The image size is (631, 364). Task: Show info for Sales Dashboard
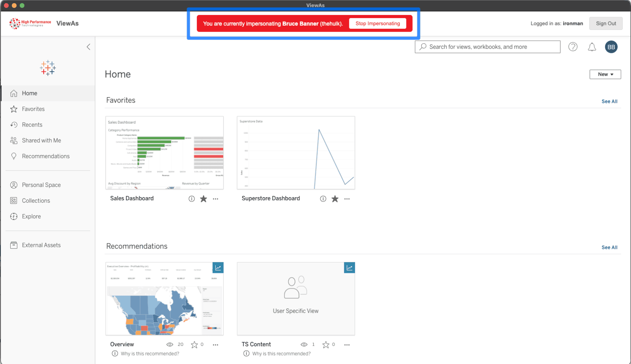pos(192,199)
